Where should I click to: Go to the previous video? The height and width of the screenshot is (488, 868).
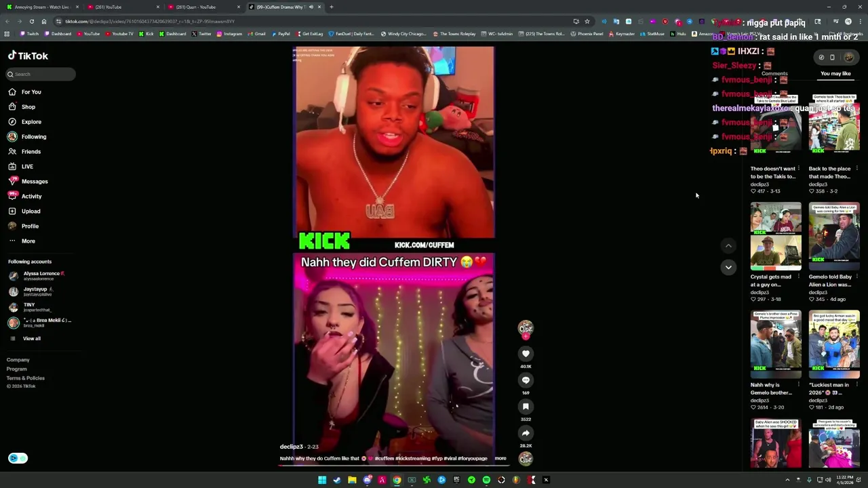[x=728, y=246]
